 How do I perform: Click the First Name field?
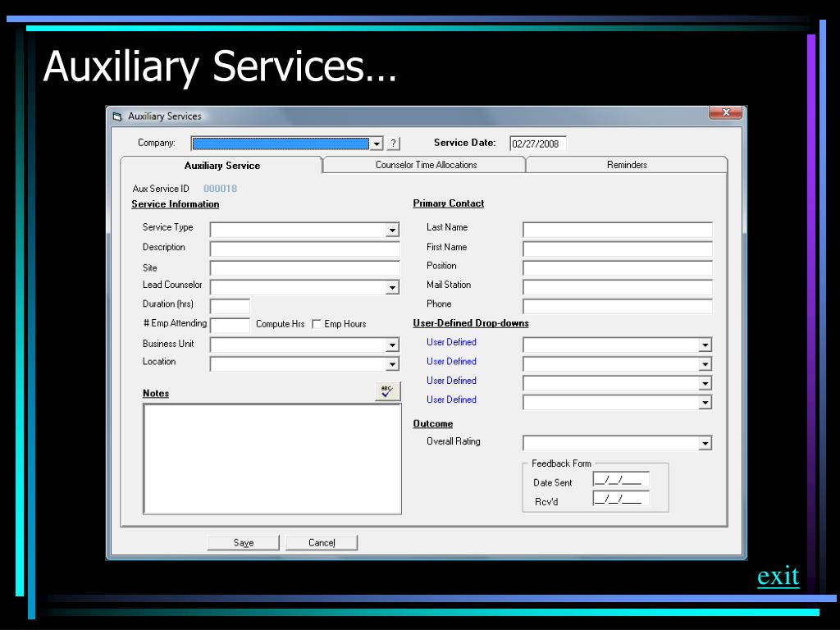pos(618,249)
